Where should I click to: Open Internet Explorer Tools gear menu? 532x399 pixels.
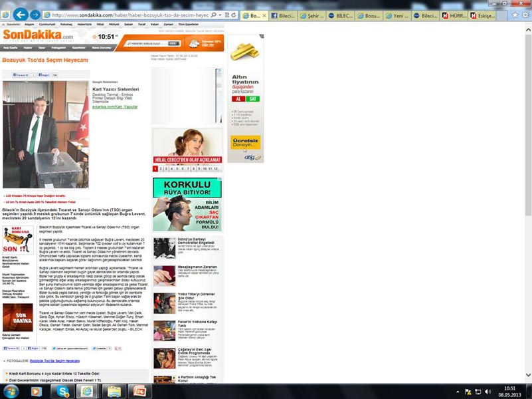tap(525, 15)
